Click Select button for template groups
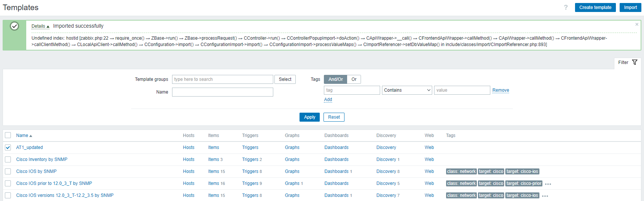 coord(285,79)
